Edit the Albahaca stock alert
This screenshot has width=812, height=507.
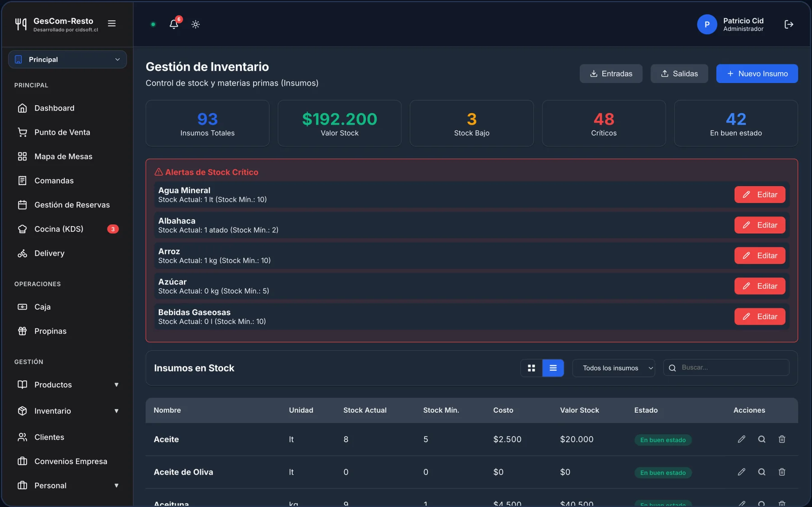pyautogui.click(x=760, y=225)
